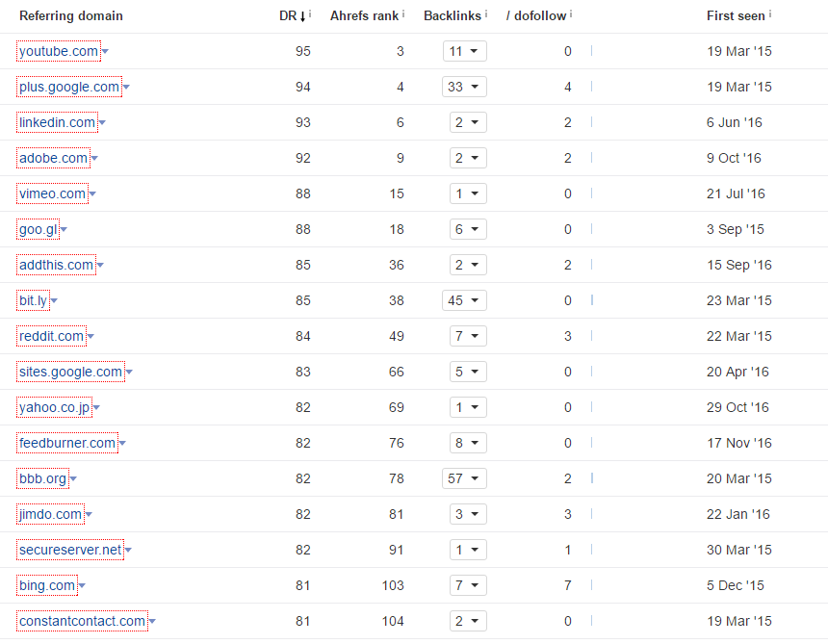Open jimdo.com domain link

pos(50,514)
